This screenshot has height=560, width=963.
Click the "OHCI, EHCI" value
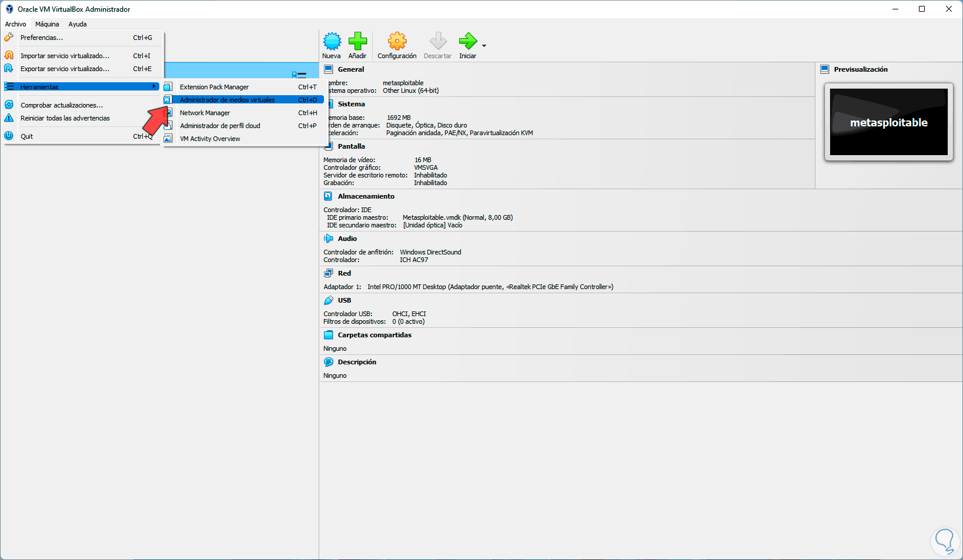click(x=409, y=314)
